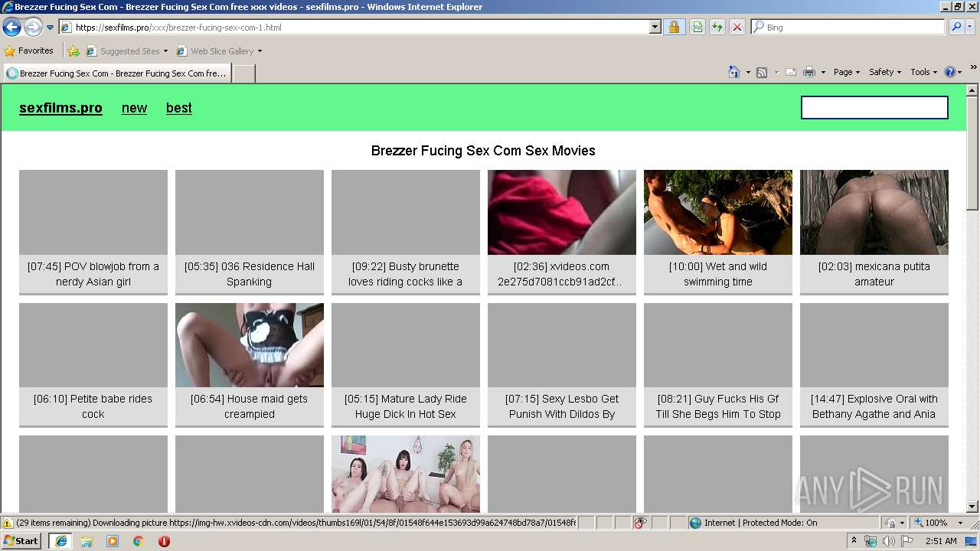Expand the Print dropdown arrow
The height and width of the screenshot is (551, 980).
point(823,72)
